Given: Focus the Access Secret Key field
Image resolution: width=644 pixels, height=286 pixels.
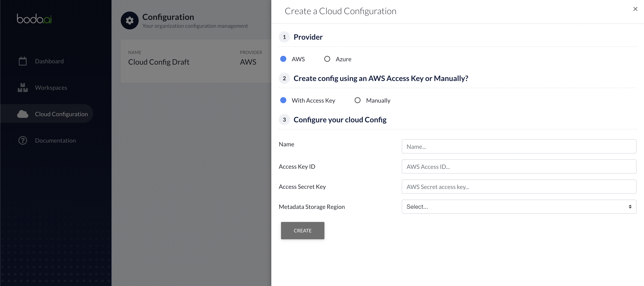Looking at the screenshot, I should coord(519,187).
